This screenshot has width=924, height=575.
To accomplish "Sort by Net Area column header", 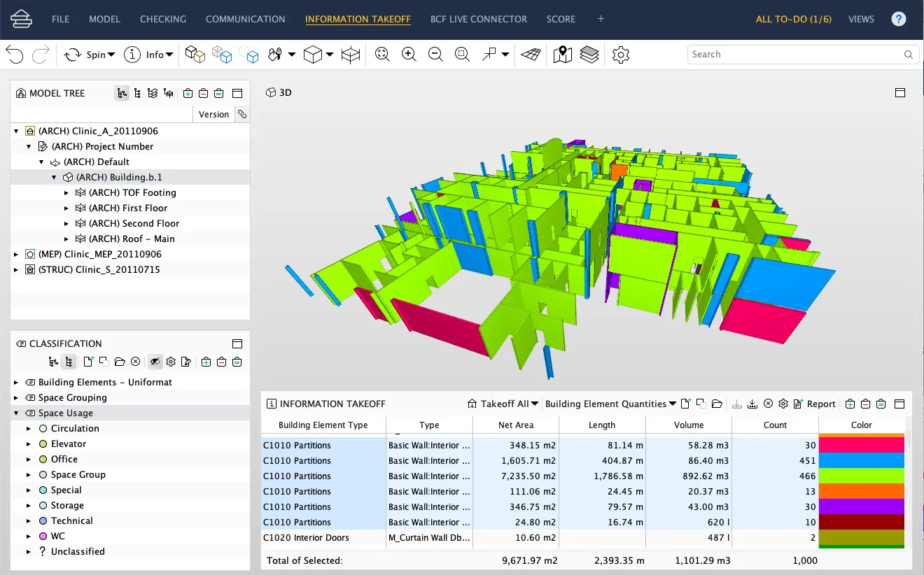I will point(516,425).
